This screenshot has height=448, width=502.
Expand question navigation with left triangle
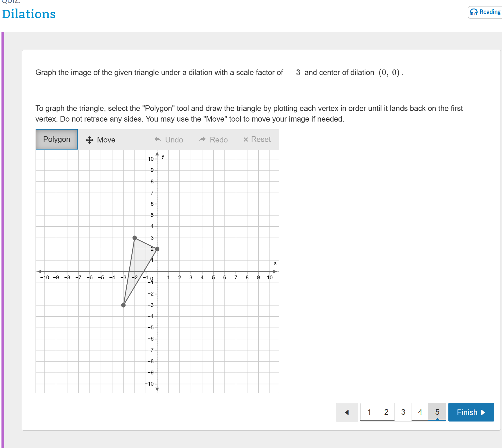click(x=347, y=412)
